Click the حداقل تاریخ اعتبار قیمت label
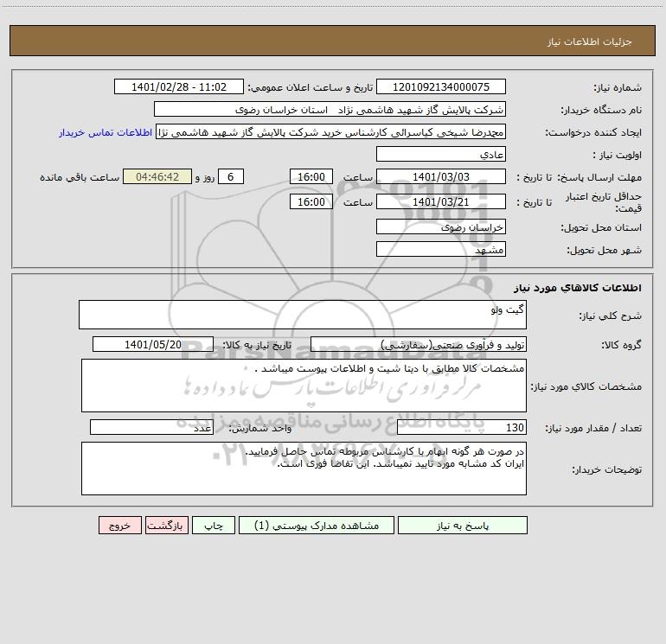 click(x=604, y=202)
